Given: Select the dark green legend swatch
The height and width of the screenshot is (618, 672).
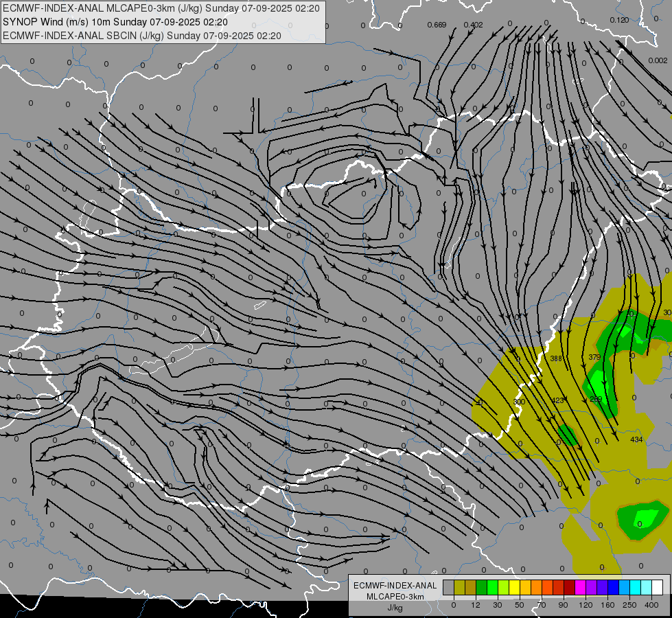Looking at the screenshot, I should tap(482, 587).
